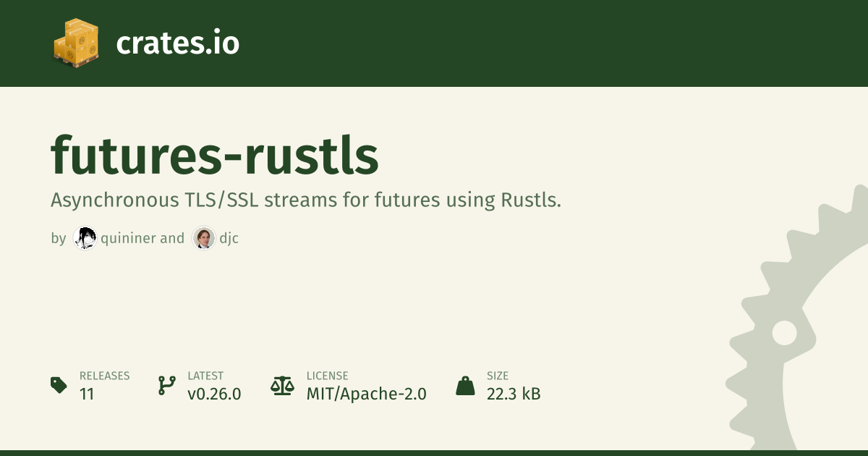Click the RELEASES label
Image resolution: width=868 pixels, height=456 pixels.
104,376
